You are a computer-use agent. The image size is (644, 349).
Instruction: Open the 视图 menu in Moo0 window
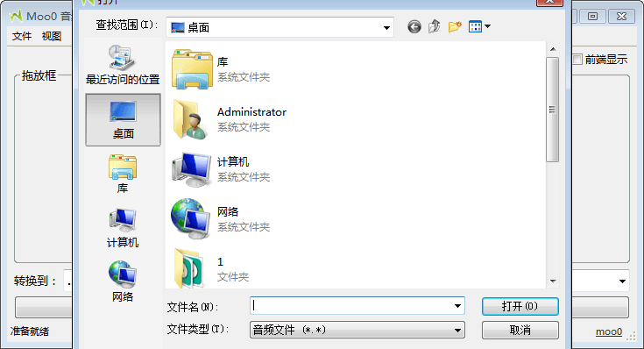[52, 36]
